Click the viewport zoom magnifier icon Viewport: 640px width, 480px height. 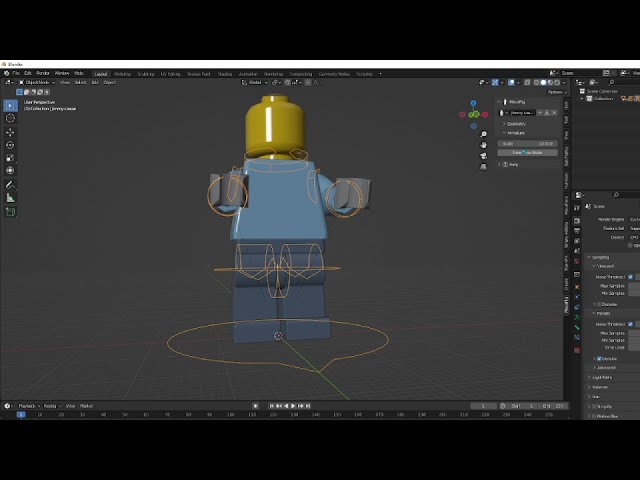(x=484, y=134)
